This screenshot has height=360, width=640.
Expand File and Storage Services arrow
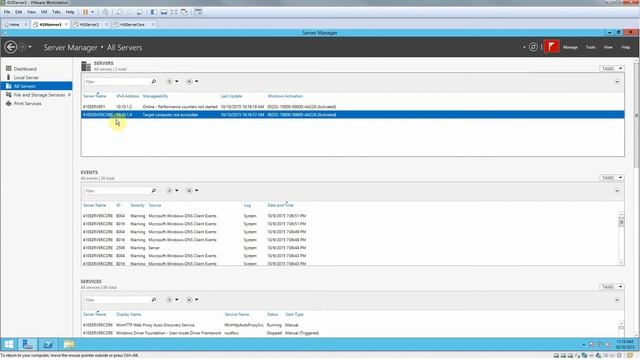tap(69, 95)
